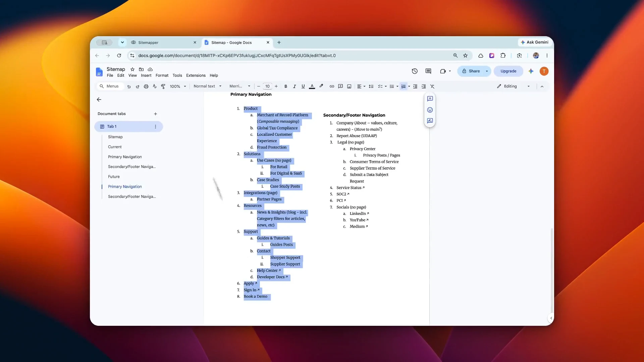Open the Normal text style dropdown
This screenshot has height=362, width=644.
point(207,86)
